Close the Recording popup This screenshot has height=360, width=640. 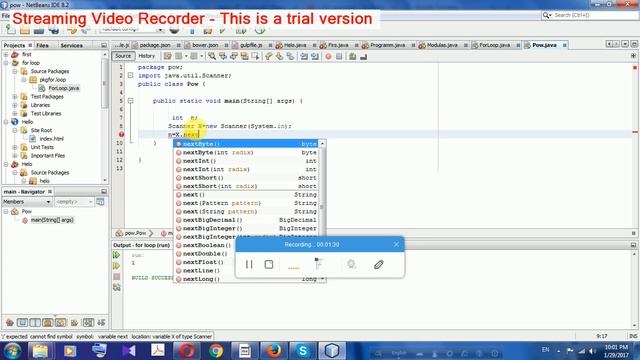tap(396, 244)
